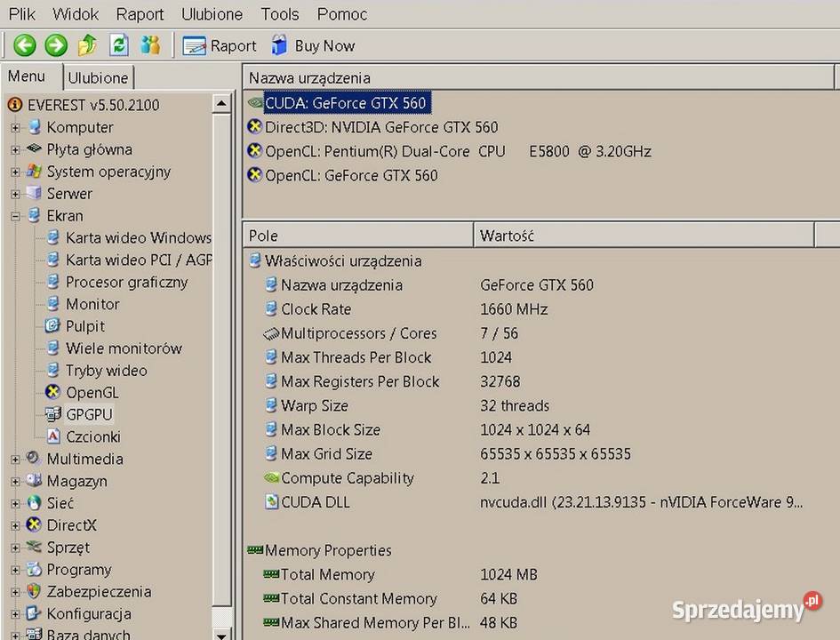Screen dimensions: 840x640
Task: Click the Refresh toolbar icon
Action: tap(119, 45)
